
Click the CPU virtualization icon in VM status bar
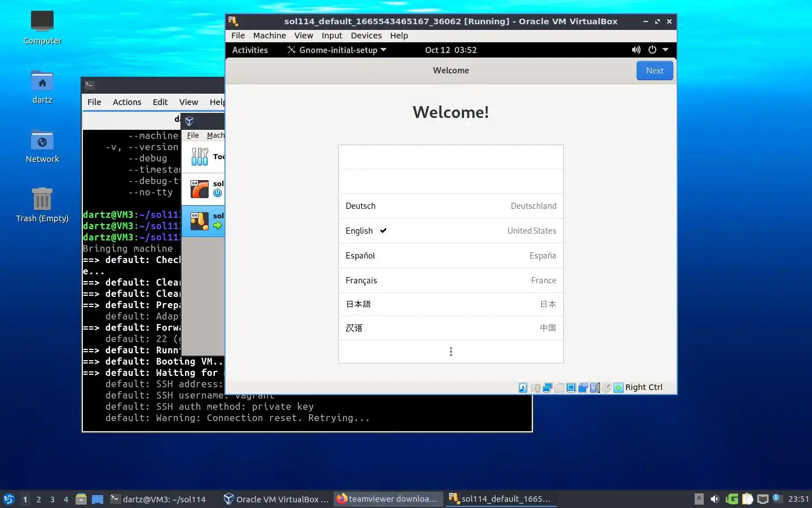[x=594, y=388]
